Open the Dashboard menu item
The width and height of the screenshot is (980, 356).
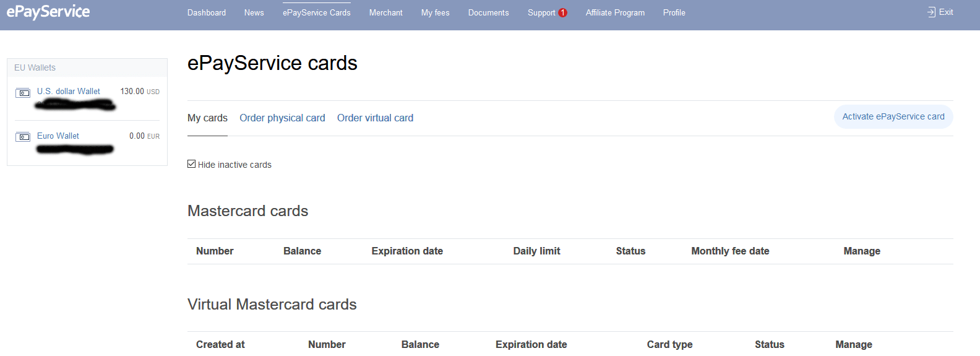tap(207, 12)
